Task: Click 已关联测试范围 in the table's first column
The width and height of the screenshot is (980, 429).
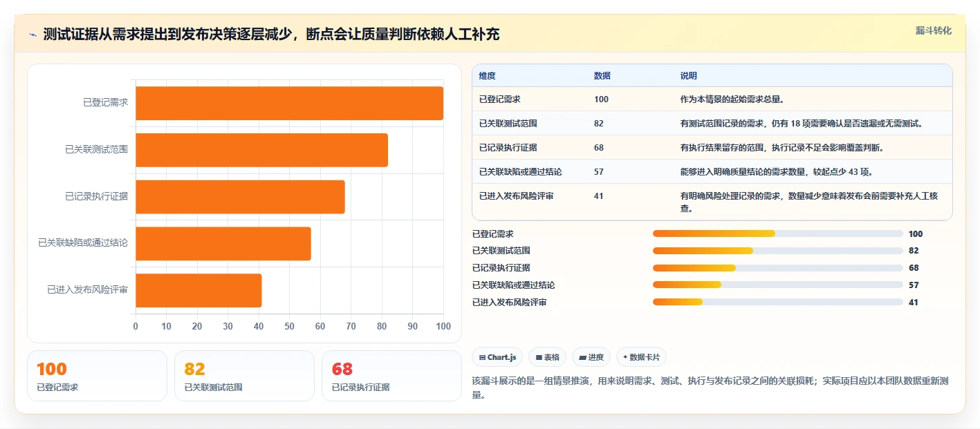Action: (508, 124)
